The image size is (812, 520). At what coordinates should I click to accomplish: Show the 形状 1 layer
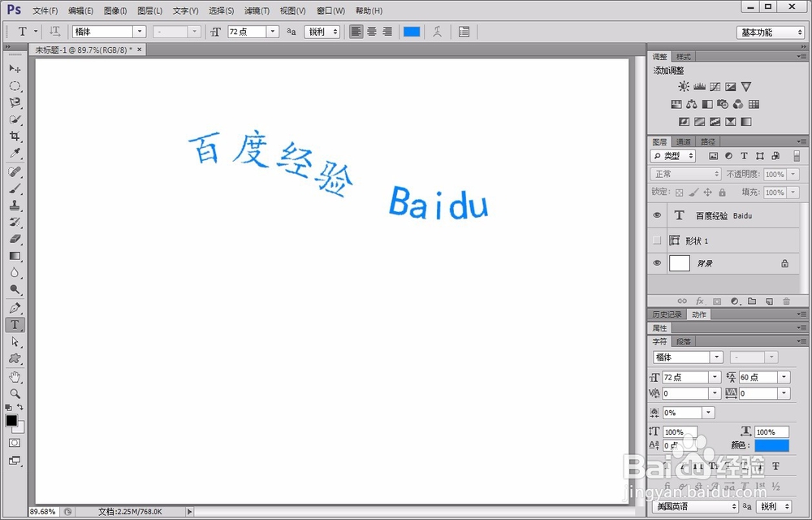click(x=657, y=240)
